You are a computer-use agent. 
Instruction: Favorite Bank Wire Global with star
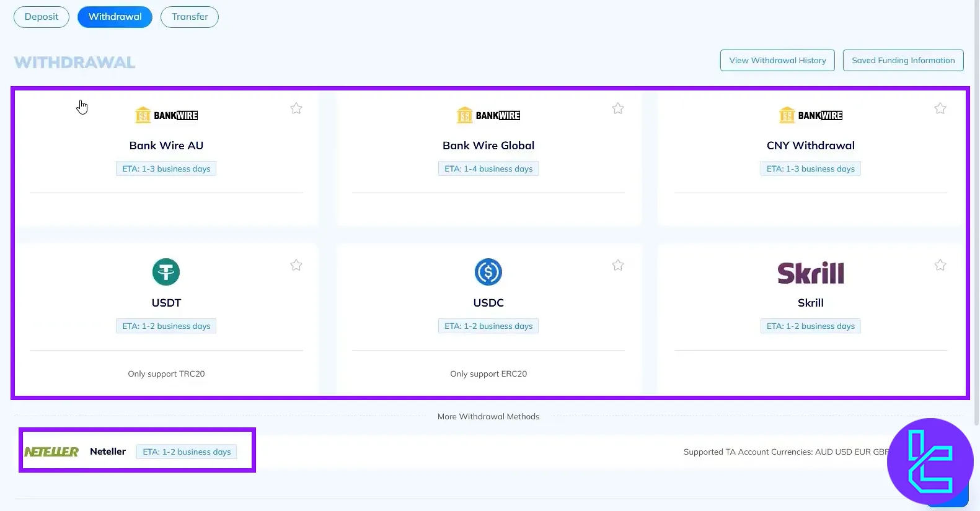point(618,108)
